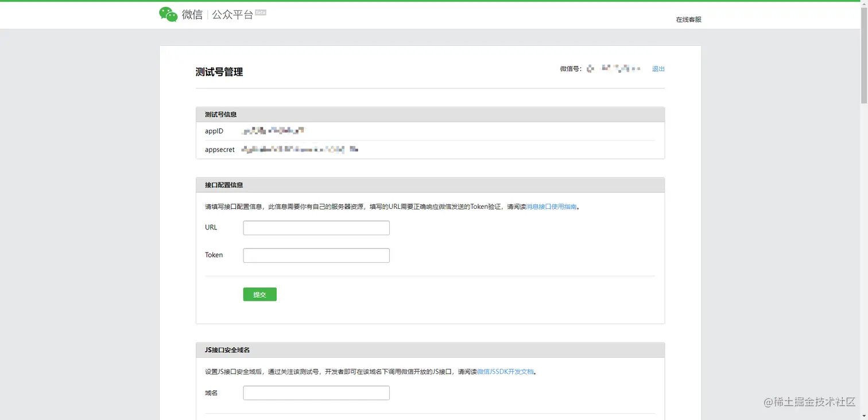The width and height of the screenshot is (868, 420).
Task: Click the 域名 field label
Action: tap(211, 393)
